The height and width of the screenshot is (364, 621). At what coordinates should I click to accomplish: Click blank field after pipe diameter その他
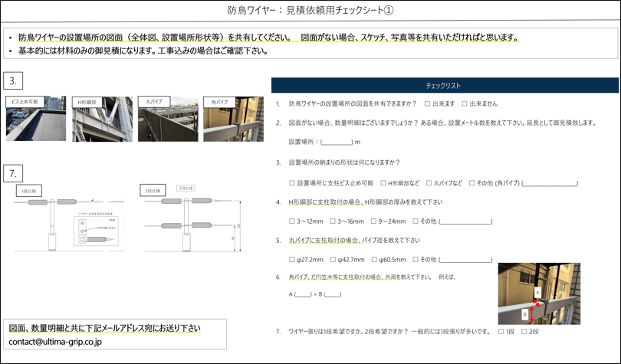tap(465, 260)
